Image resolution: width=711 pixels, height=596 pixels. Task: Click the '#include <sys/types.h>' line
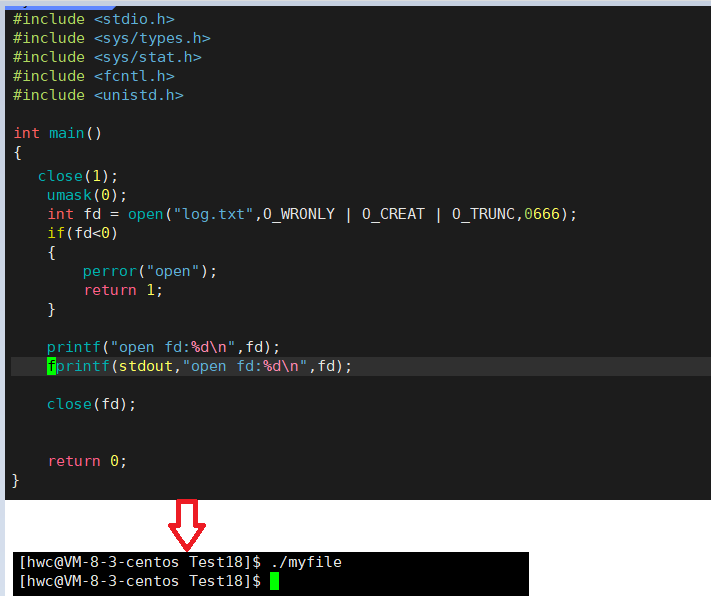112,38
